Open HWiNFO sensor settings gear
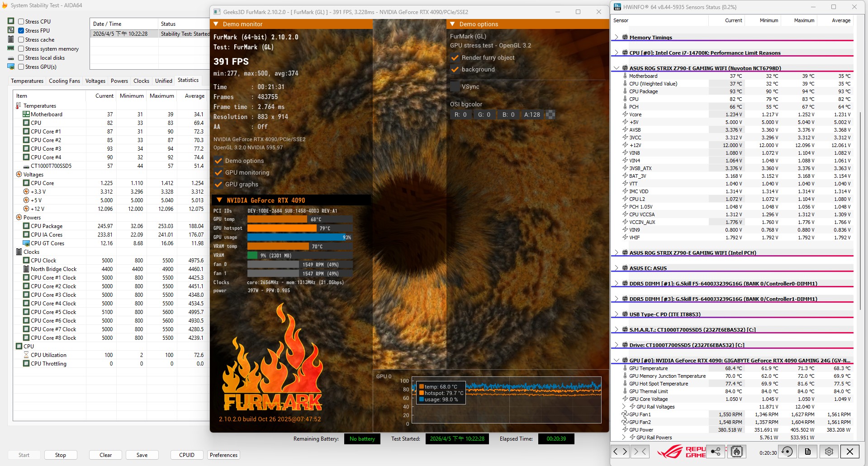This screenshot has width=868, height=466. (x=829, y=451)
